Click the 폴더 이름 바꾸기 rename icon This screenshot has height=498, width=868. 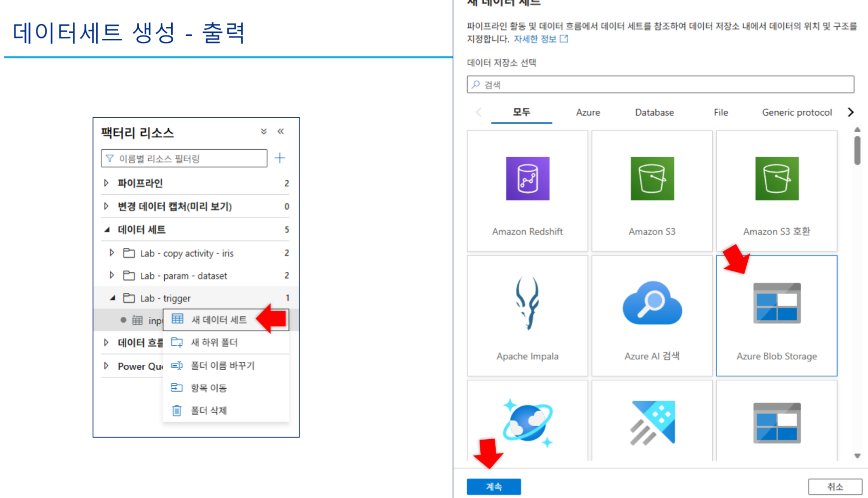pyautogui.click(x=177, y=365)
